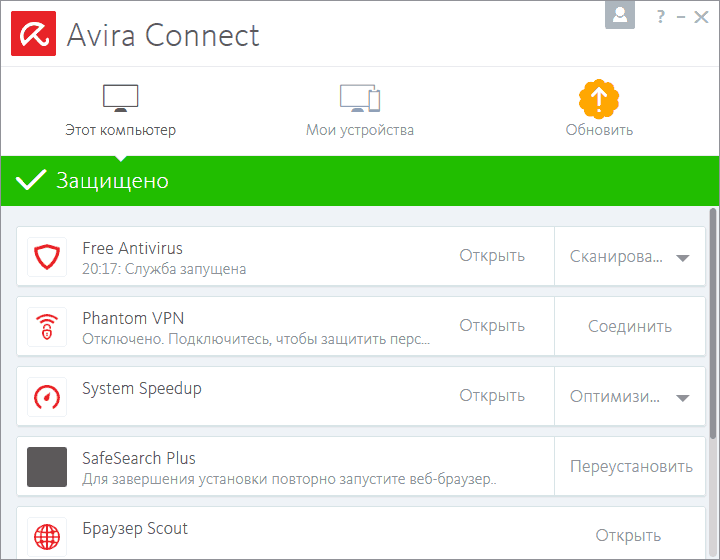Click status text '20:17: Служба запущена'
This screenshot has height=560, width=720.
[164, 269]
